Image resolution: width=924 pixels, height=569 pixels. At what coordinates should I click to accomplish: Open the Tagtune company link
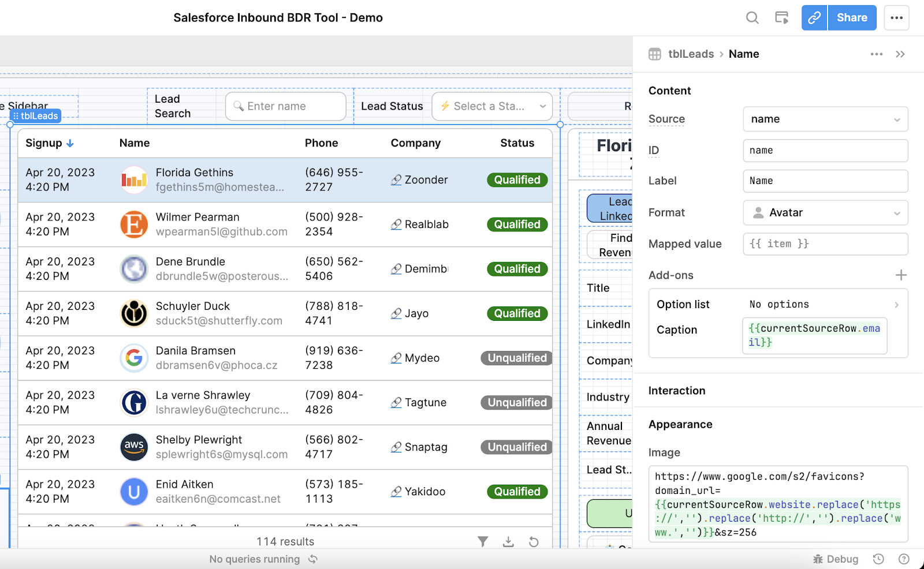[x=419, y=402]
